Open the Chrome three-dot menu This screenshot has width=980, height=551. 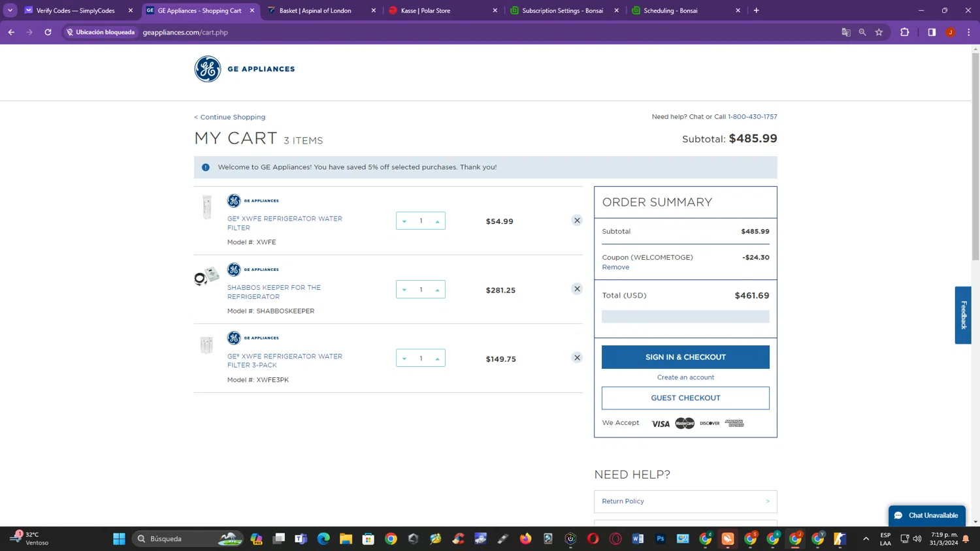point(969,32)
